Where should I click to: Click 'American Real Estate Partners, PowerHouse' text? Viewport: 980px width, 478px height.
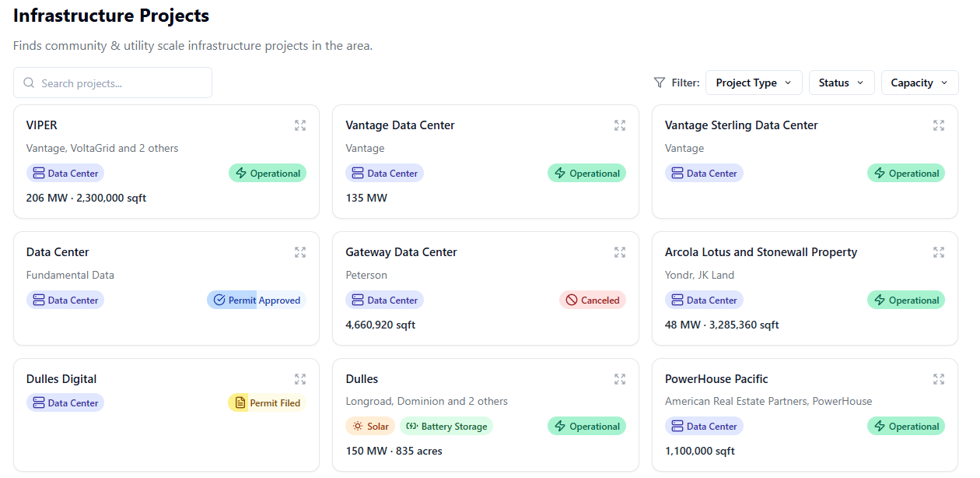(768, 401)
